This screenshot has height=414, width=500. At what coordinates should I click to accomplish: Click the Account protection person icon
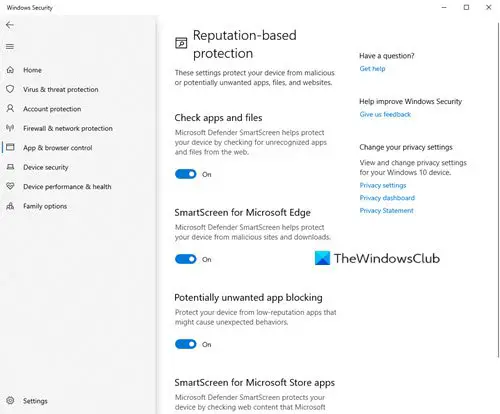click(x=10, y=108)
